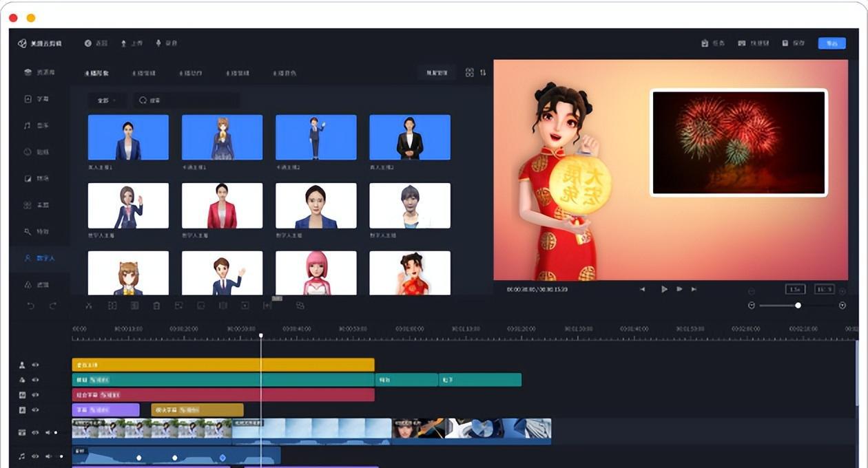Hide the video thumbnail track with its eye
This screenshot has width=868, height=468.
(x=35, y=432)
